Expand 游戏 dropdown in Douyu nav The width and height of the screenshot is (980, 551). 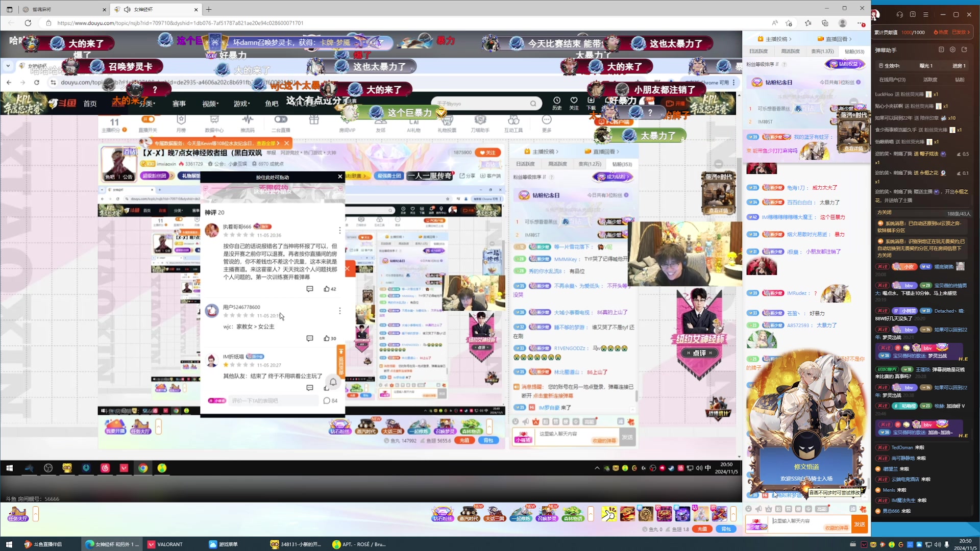pos(242,104)
